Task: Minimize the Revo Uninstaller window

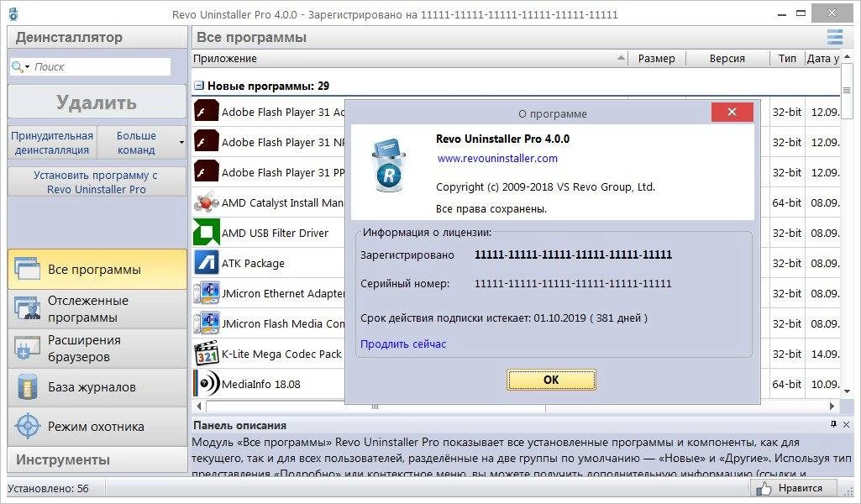Action: point(783,14)
